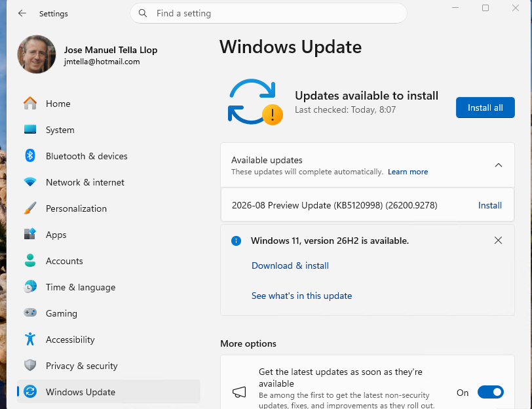The image size is (532, 409).
Task: Click Last checked: Today, 8:07 text
Action: tap(345, 109)
